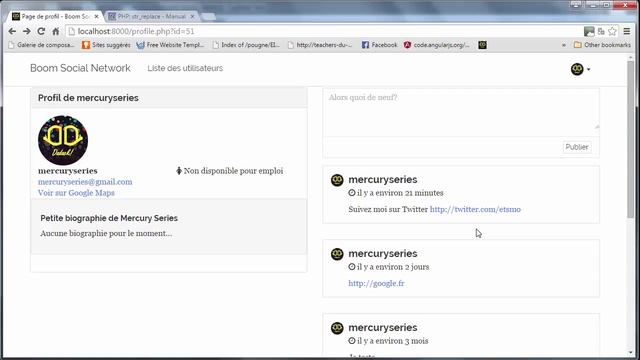Click the picture extension icon in address bar
This screenshot has height=360, width=640.
click(589, 31)
